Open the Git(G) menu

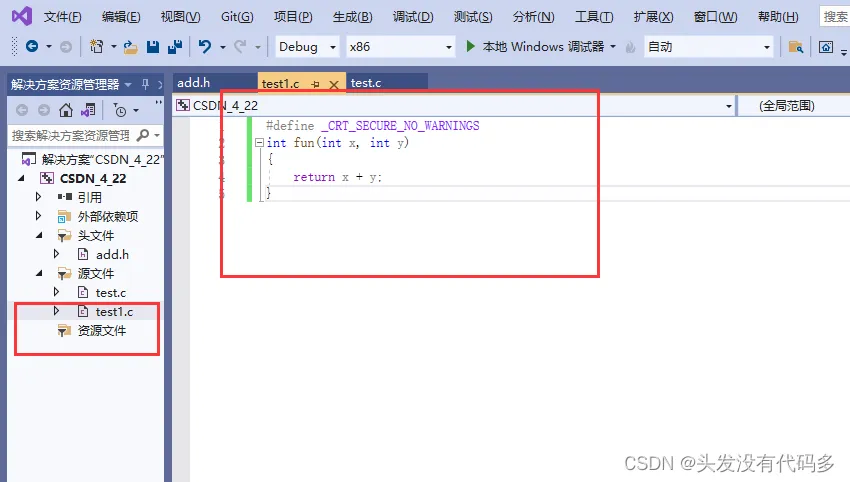pyautogui.click(x=237, y=17)
